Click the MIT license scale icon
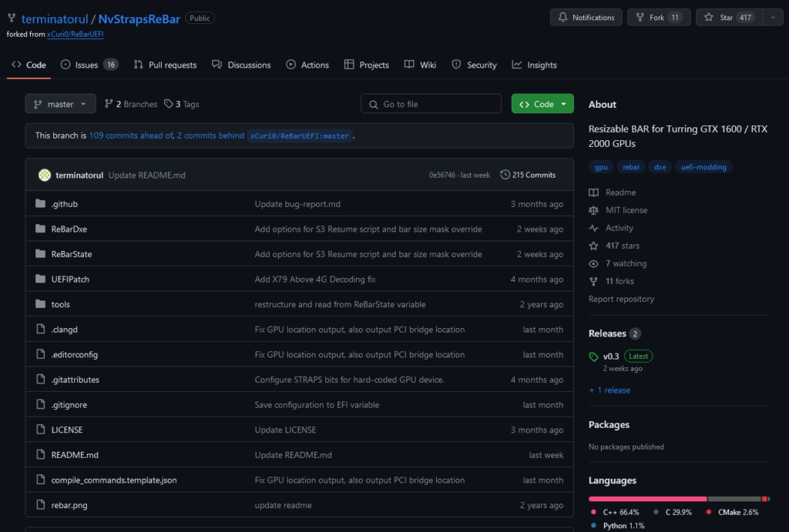This screenshot has width=789, height=532. coord(593,210)
